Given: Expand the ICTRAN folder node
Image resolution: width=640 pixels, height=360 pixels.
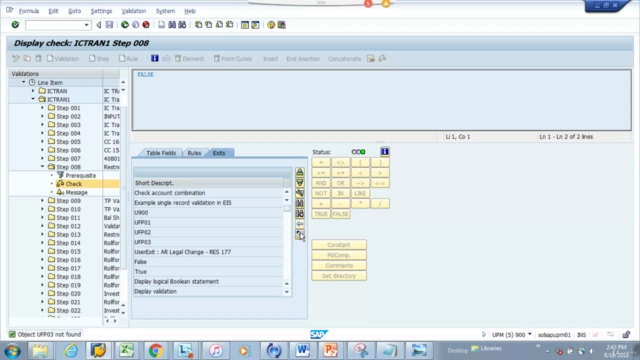Looking at the screenshot, I should click(33, 91).
